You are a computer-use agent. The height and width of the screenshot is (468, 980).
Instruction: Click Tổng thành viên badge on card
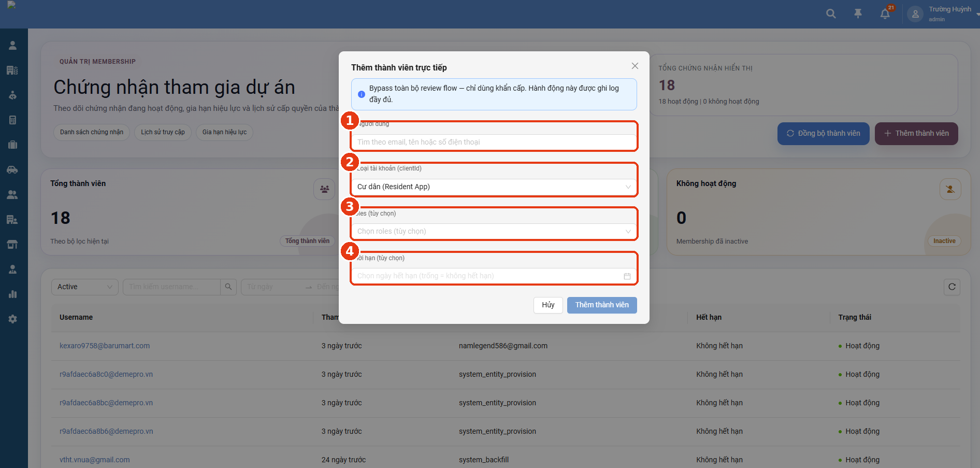(307, 241)
